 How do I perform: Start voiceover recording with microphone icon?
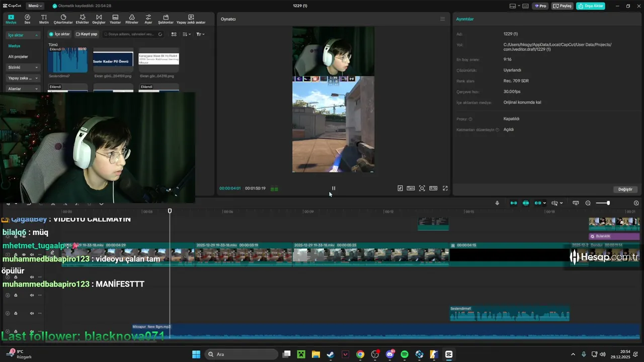pyautogui.click(x=497, y=203)
